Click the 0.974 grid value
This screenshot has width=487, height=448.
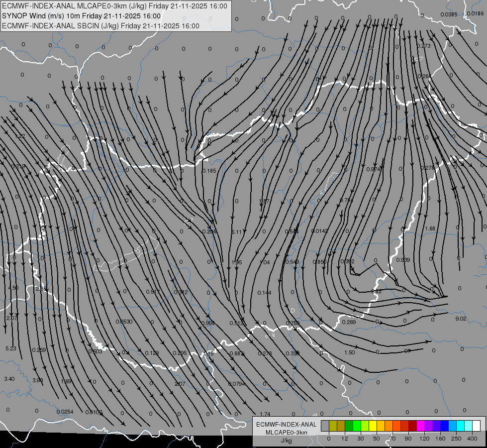(373, 169)
